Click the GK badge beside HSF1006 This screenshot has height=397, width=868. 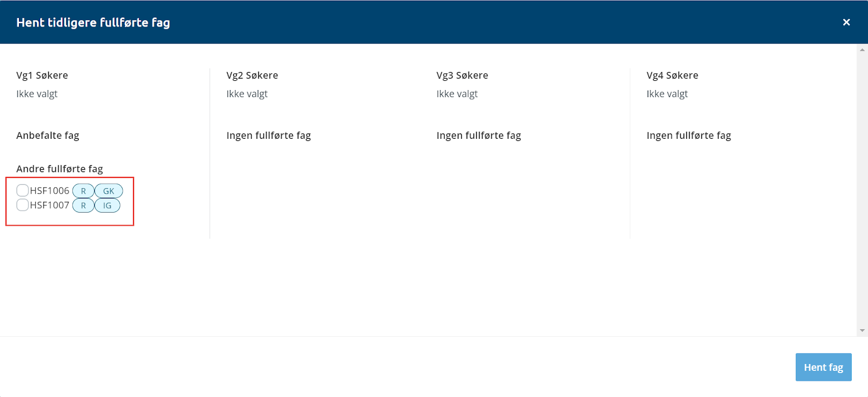pyautogui.click(x=108, y=191)
